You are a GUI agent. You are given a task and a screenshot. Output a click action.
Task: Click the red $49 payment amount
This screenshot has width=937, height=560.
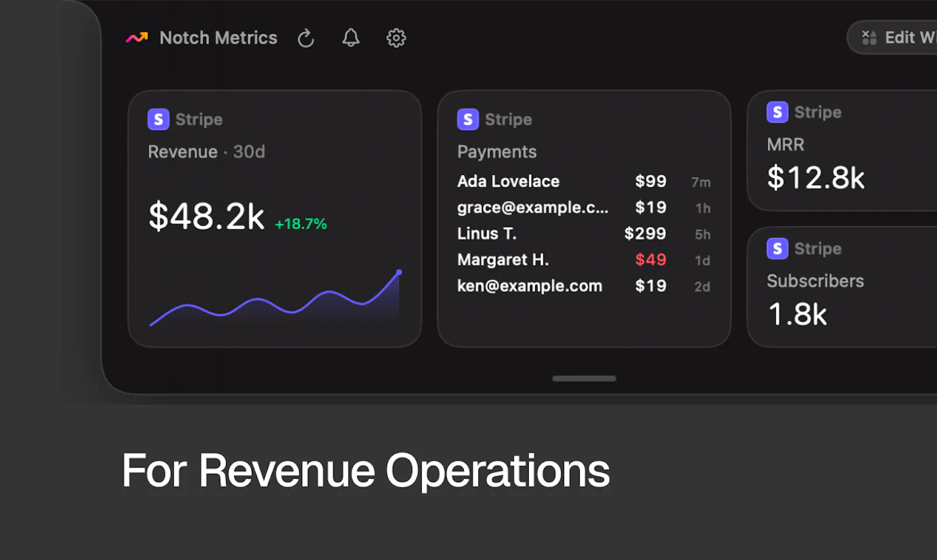pyautogui.click(x=651, y=260)
